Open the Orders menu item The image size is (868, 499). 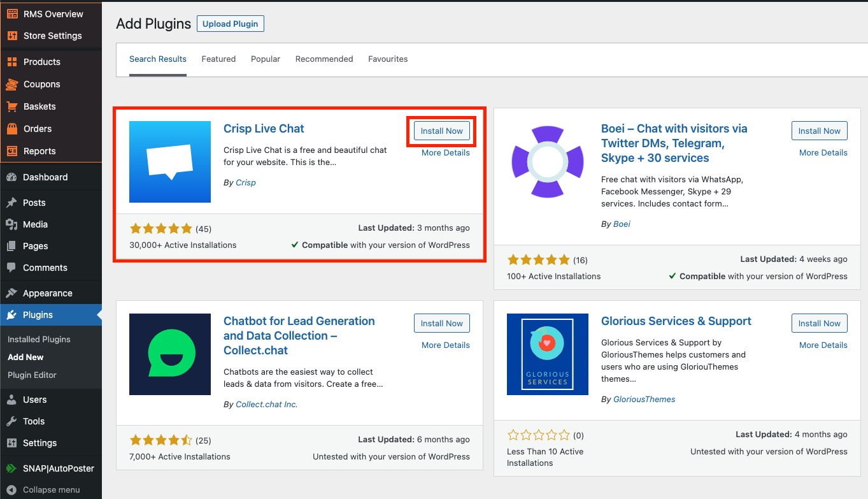(51, 129)
